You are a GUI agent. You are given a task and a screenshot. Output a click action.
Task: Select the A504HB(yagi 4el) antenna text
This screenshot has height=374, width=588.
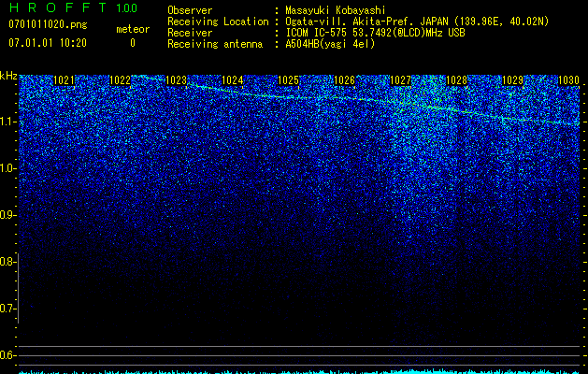(330, 44)
